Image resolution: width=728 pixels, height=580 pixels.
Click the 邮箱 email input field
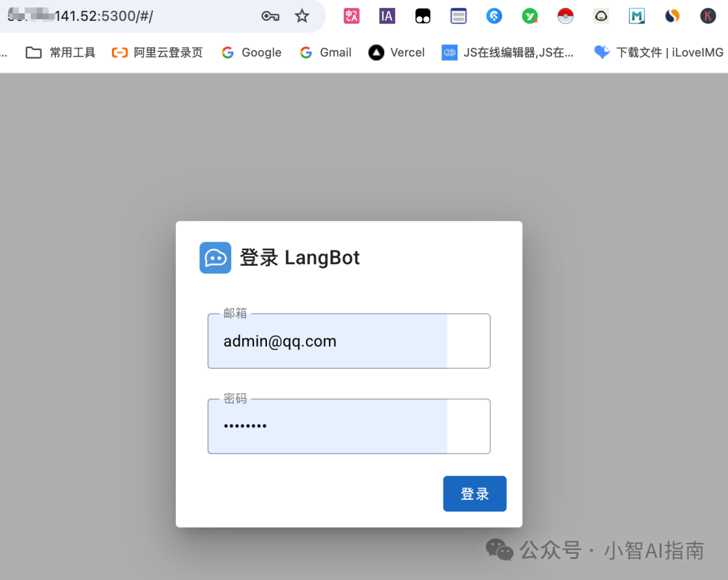pyautogui.click(x=349, y=341)
